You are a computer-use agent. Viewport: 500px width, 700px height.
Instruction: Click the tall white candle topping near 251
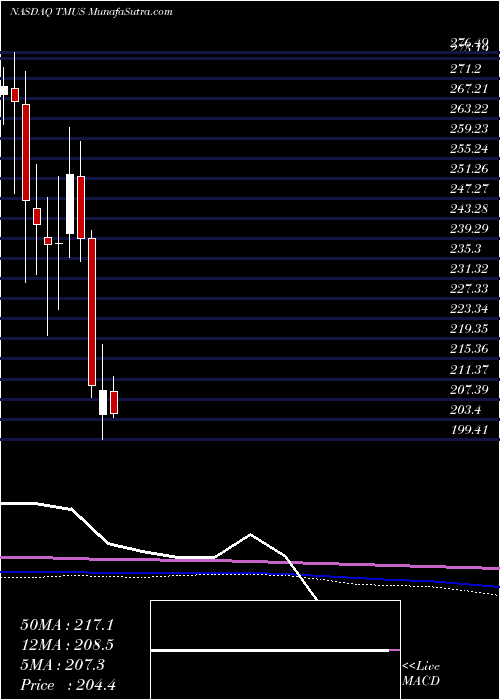[70, 204]
